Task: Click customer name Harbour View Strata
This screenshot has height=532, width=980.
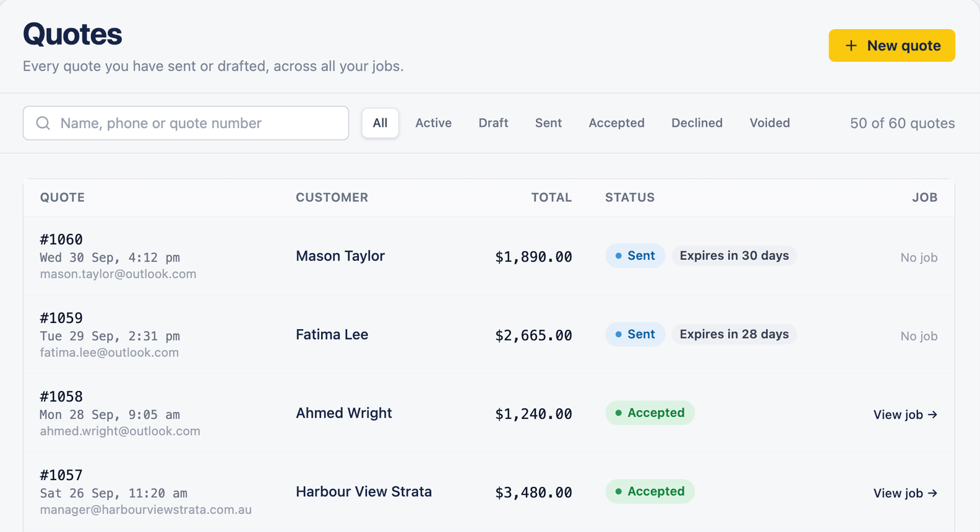Action: click(x=364, y=492)
